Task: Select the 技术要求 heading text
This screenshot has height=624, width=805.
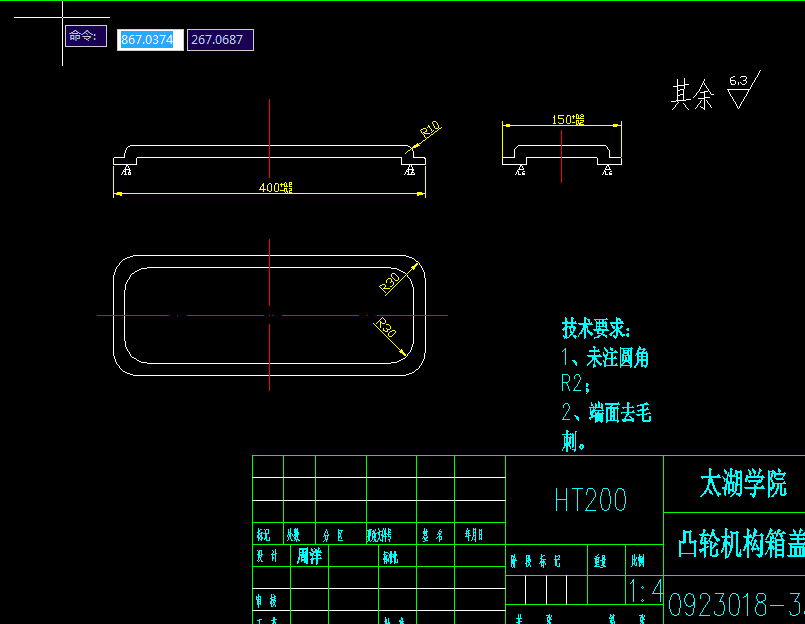Action: 596,328
